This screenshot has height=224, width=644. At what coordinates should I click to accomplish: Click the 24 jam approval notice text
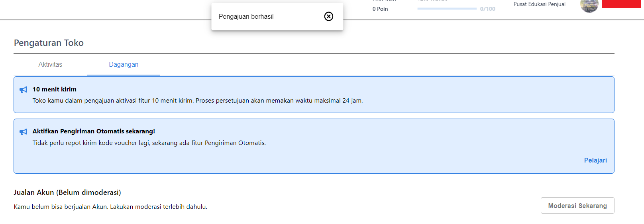click(198, 101)
